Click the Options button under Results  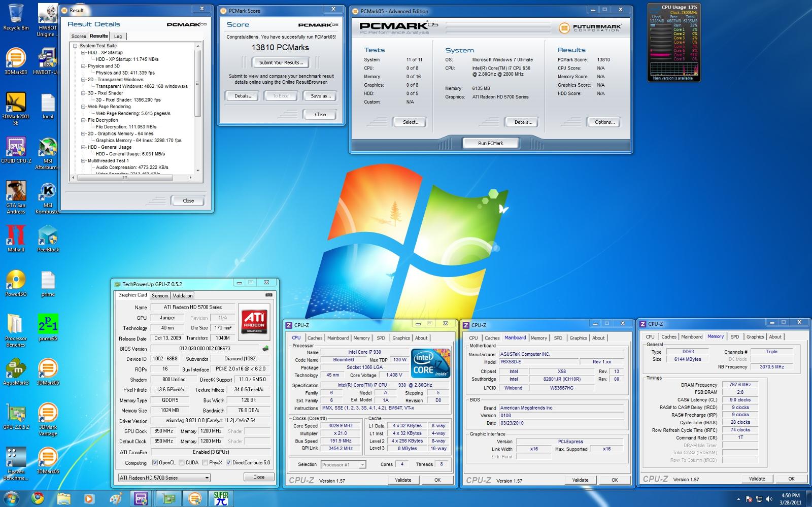(x=604, y=122)
